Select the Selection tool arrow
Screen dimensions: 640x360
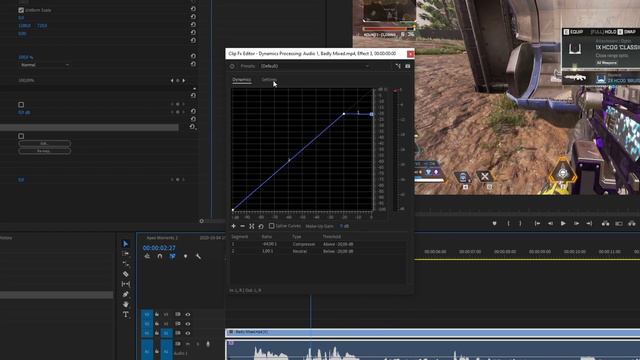(126, 244)
